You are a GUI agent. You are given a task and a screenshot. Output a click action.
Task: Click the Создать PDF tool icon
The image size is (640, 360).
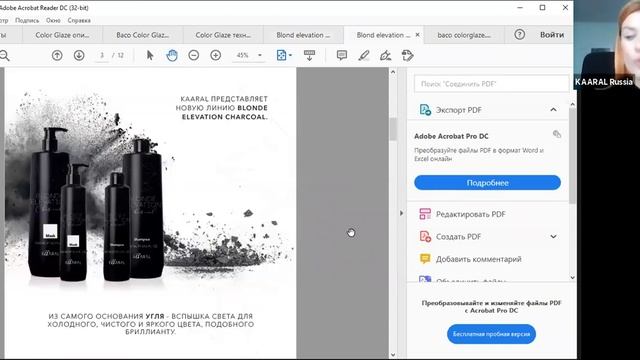coord(425,236)
